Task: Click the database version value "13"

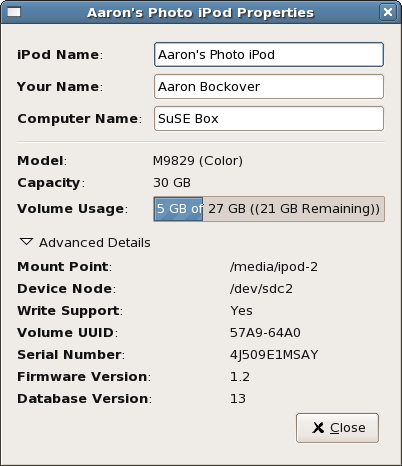Action: tap(238, 399)
